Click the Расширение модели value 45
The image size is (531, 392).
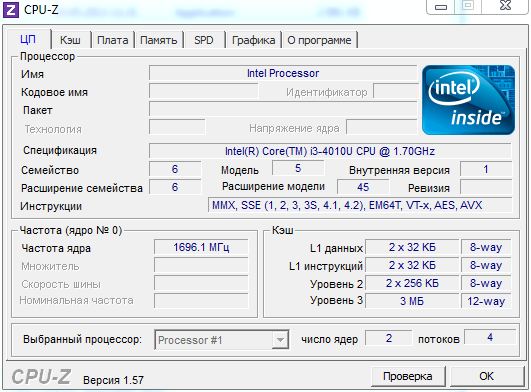363,187
